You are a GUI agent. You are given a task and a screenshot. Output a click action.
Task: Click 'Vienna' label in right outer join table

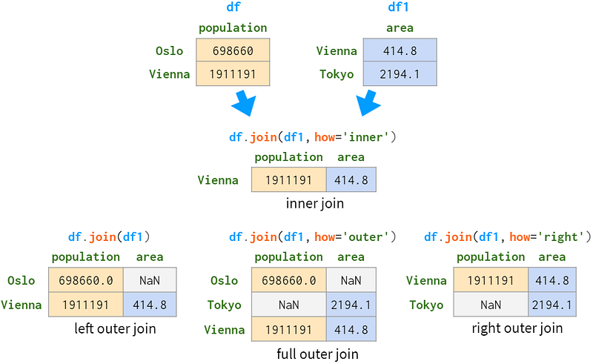click(426, 280)
